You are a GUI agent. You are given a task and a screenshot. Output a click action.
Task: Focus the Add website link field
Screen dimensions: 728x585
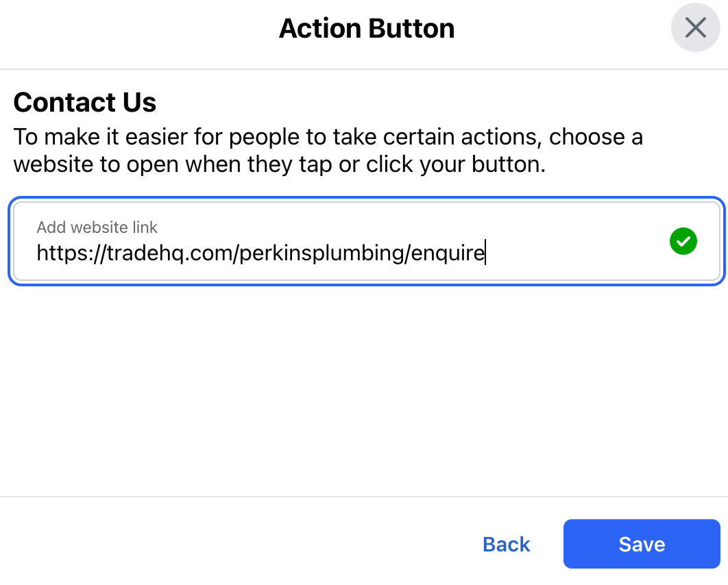click(367, 241)
